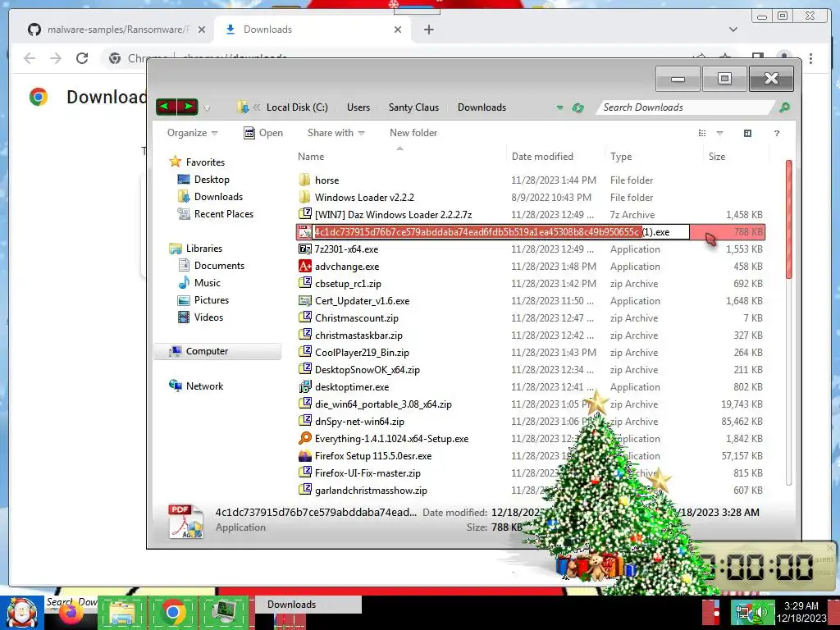The width and height of the screenshot is (840, 630).
Task: Select the 7z2301-x64.exe file icon
Action: [305, 249]
